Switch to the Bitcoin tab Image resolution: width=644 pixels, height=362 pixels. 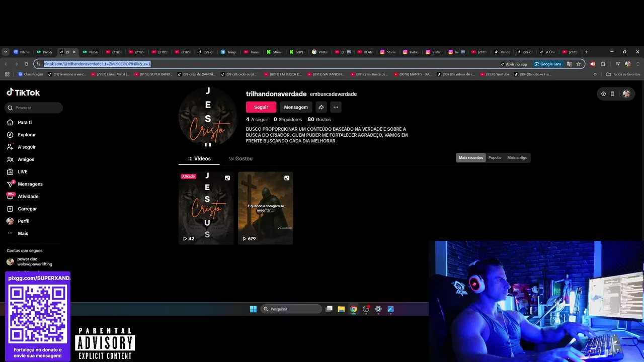22,52
